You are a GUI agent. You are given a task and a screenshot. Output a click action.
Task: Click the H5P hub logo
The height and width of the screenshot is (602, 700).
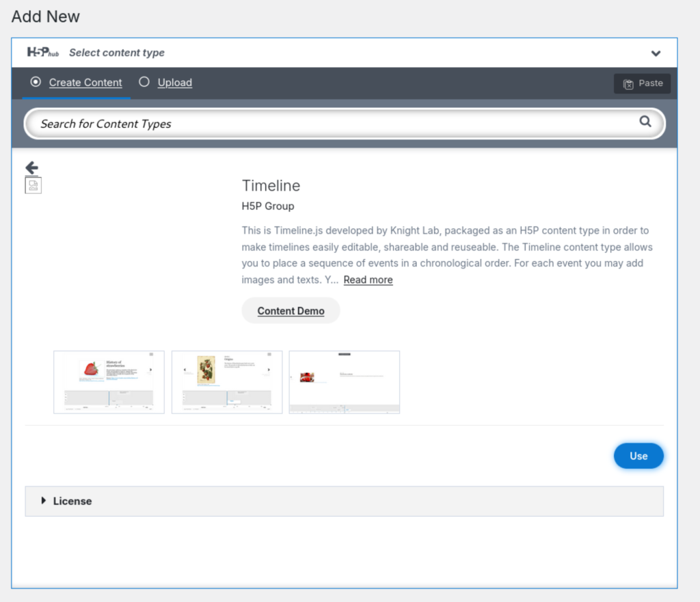point(42,53)
